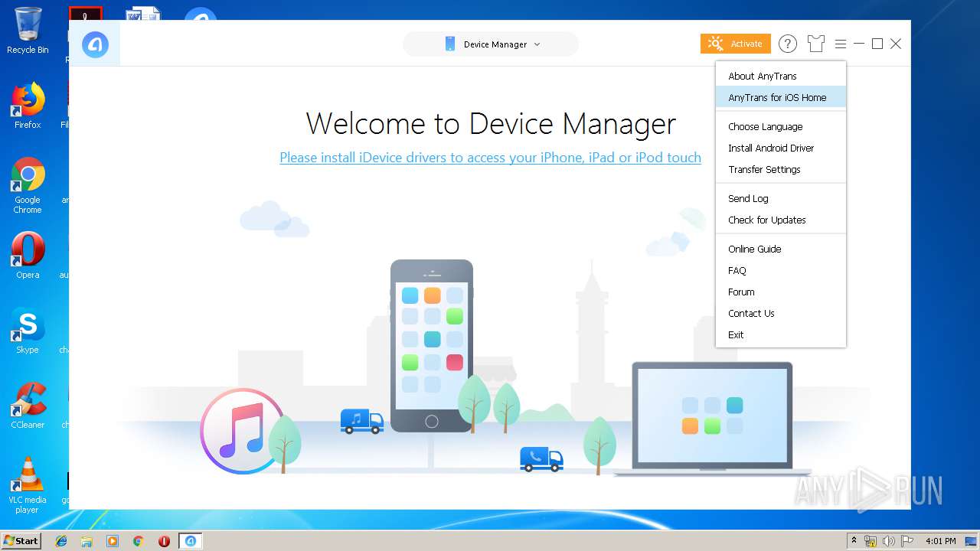Image resolution: width=980 pixels, height=551 pixels.
Task: Click Opera icon in taskbar
Action: 164,541
